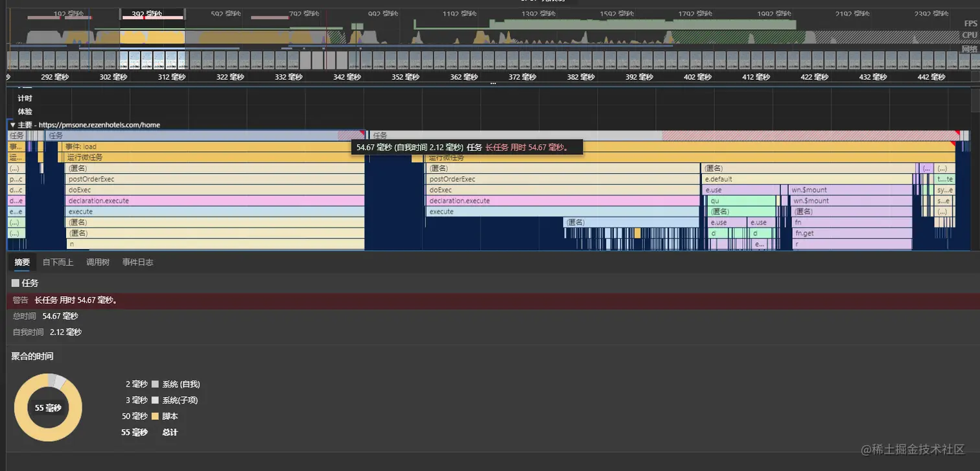
Task: Click the 脚本 legend color square
Action: pos(155,417)
